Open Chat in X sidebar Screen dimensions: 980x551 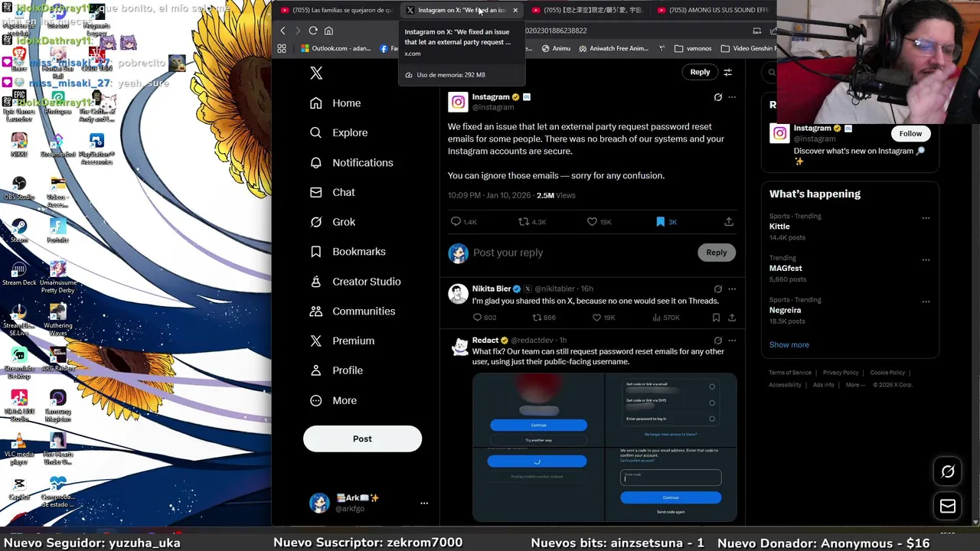pos(332,192)
